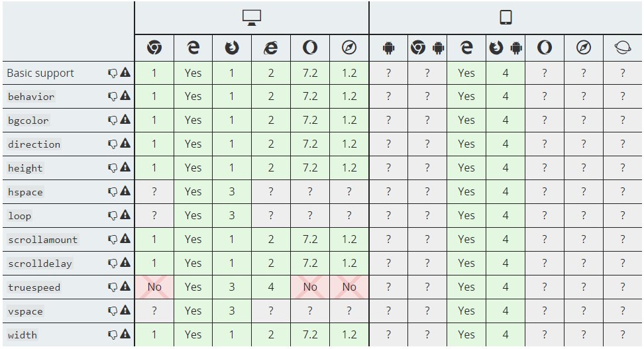Click the mobile tablet icon in header
The image size is (644, 349).
506,18
